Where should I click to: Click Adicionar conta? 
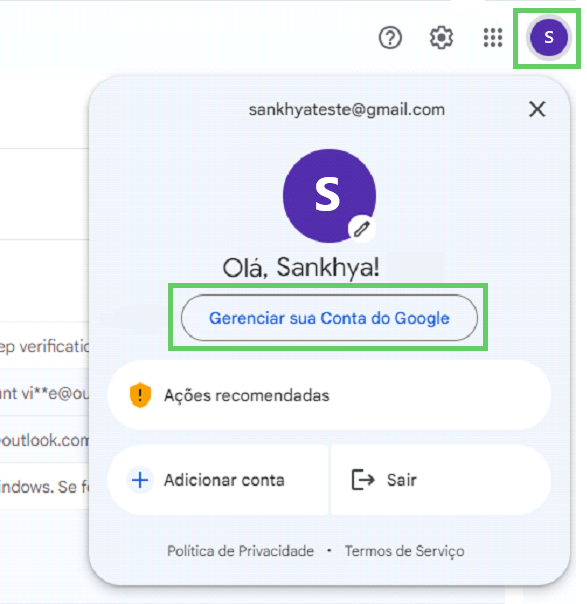(218, 480)
